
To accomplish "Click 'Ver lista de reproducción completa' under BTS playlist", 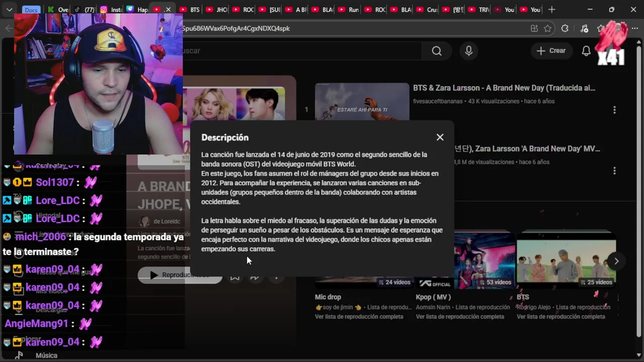I will (561, 317).
